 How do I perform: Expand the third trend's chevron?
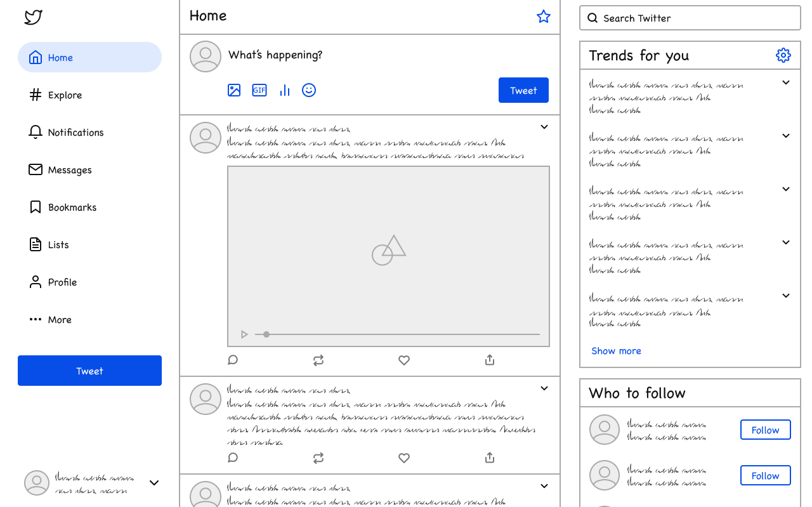tap(786, 189)
